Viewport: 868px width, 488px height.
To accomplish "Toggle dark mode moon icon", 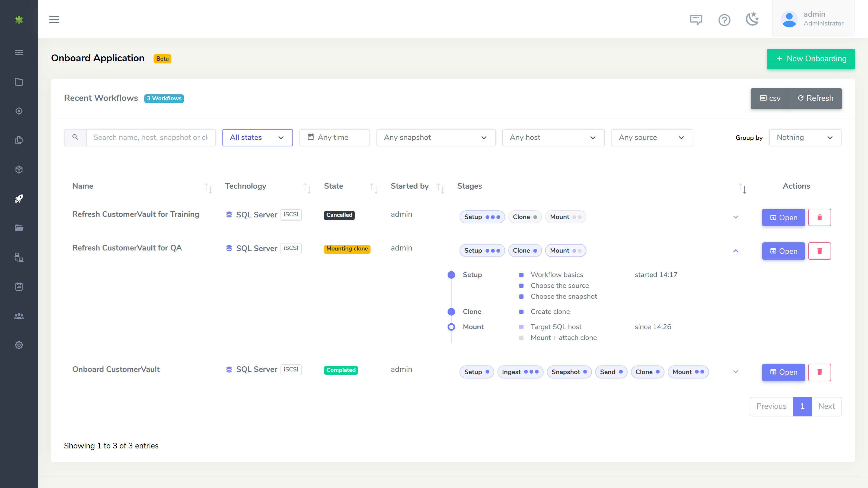I will (752, 19).
